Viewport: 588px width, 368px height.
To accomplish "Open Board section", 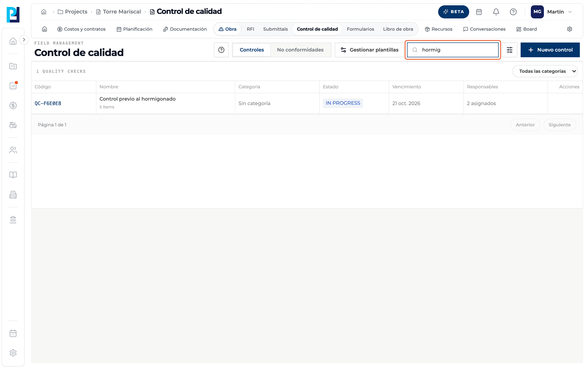I will tap(527, 29).
